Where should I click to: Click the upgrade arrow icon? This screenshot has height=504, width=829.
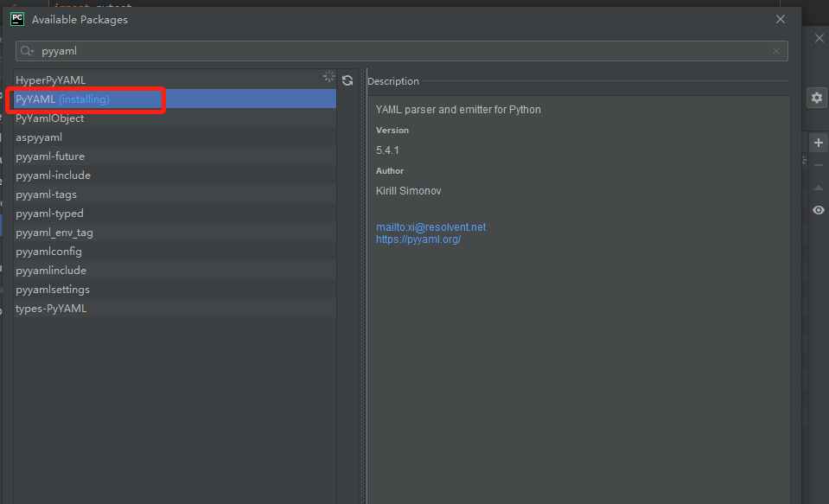[819, 188]
